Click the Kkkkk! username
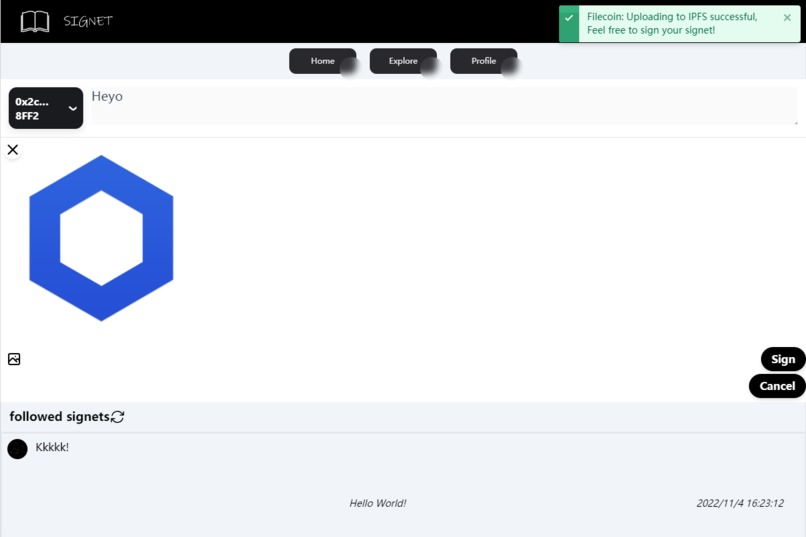This screenshot has height=537, width=806. [x=52, y=447]
